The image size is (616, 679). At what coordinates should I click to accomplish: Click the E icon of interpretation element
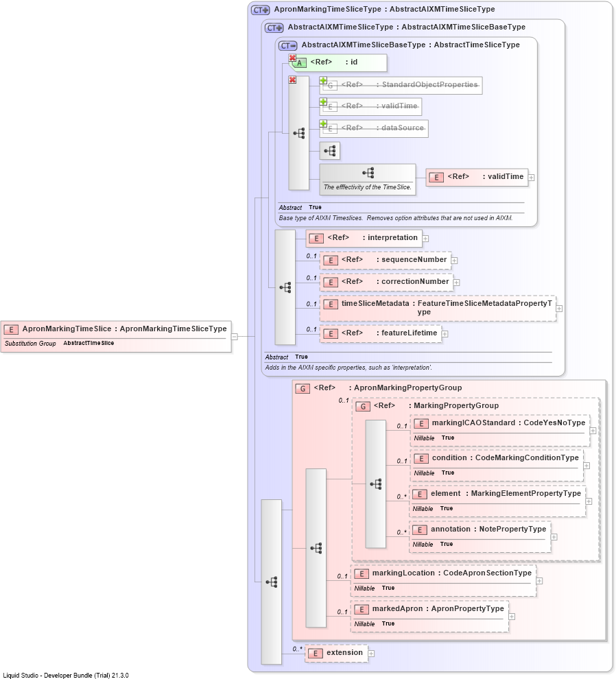coord(316,239)
